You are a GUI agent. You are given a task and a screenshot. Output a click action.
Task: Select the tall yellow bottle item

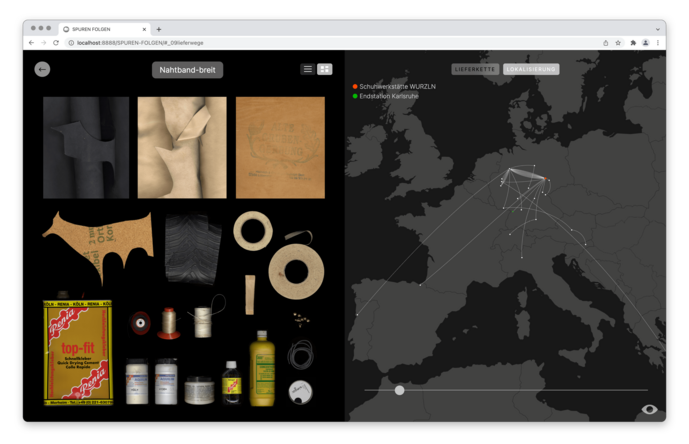pyautogui.click(x=262, y=367)
